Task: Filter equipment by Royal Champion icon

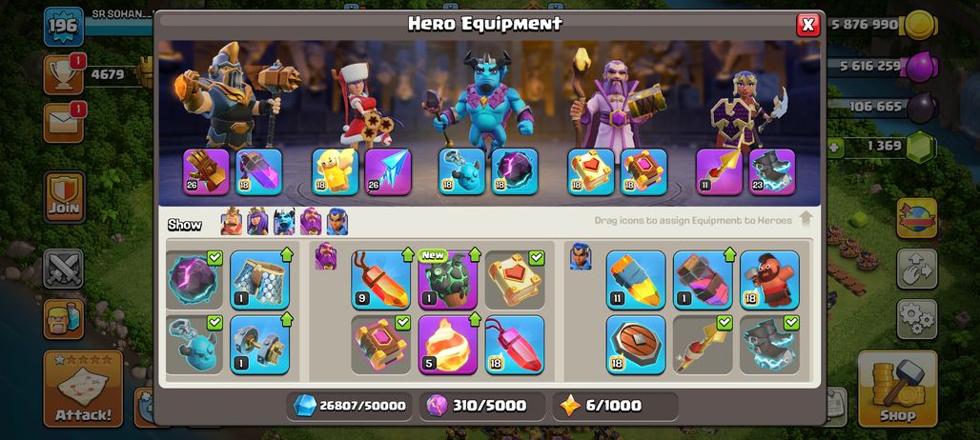Action: point(337,222)
